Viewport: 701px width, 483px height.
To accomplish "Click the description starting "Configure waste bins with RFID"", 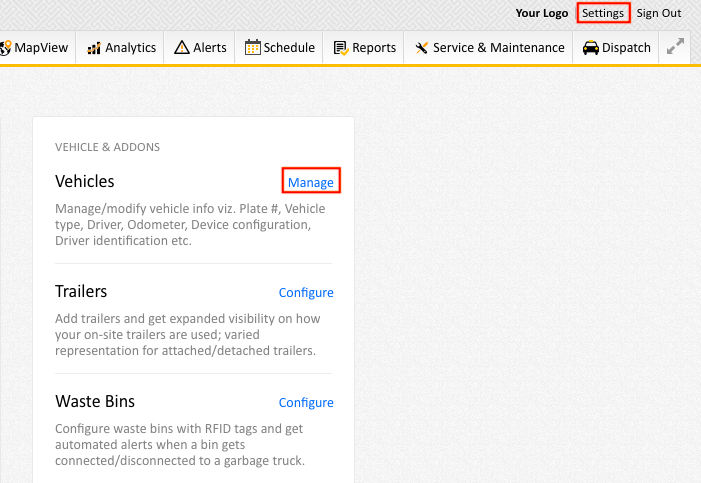I will 180,445.
